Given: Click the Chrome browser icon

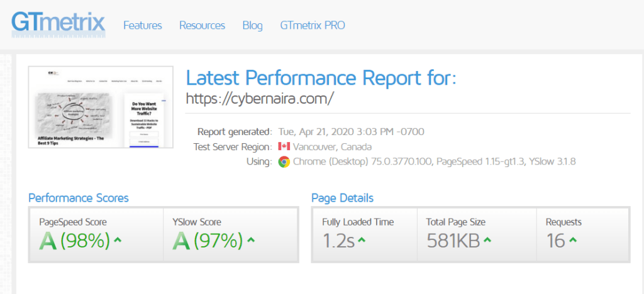Looking at the screenshot, I should click(x=284, y=161).
